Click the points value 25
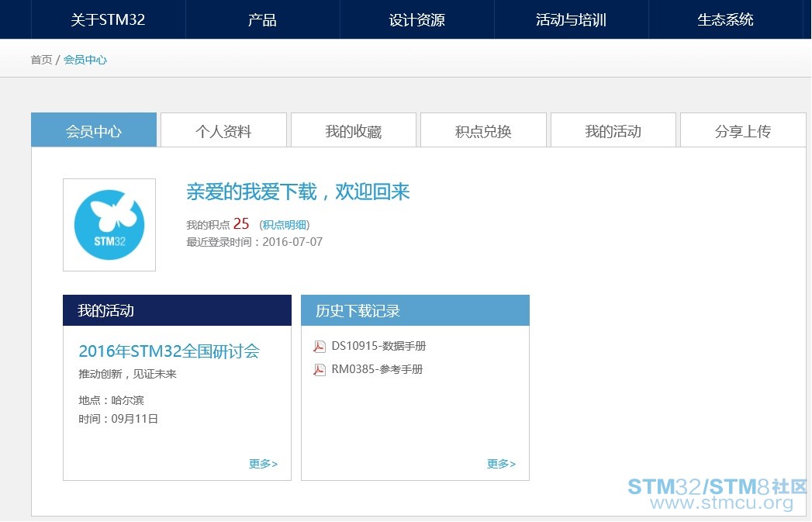Viewport: 812px width, 522px height. click(241, 223)
